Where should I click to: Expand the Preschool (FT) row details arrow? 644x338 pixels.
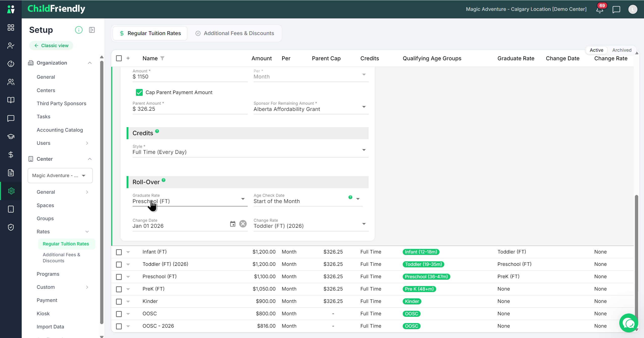[x=128, y=277]
